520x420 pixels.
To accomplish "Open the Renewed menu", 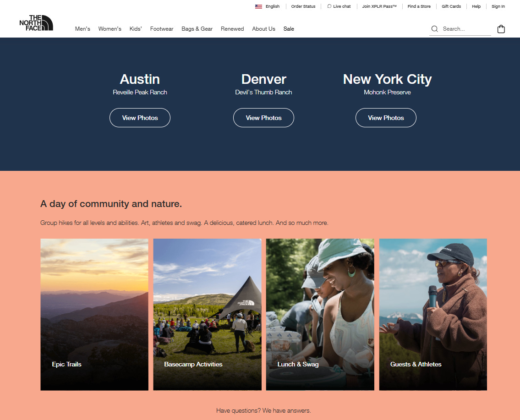I will (232, 29).
